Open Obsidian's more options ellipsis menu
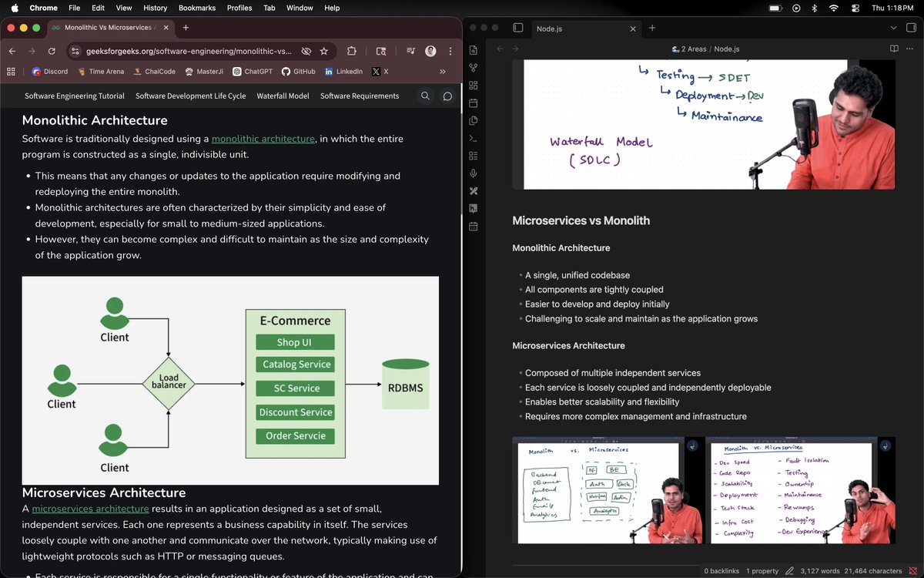Viewport: 924px width, 578px height. [911, 49]
